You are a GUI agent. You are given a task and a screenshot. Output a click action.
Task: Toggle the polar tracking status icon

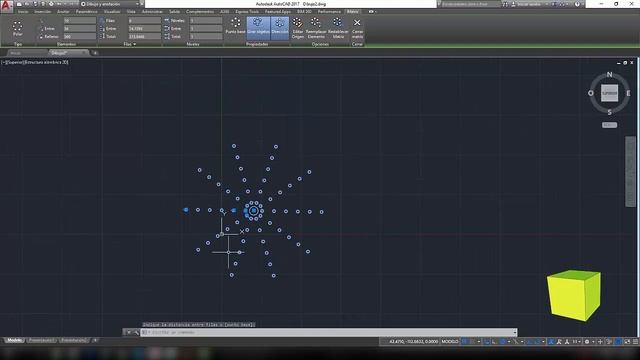coord(502,342)
